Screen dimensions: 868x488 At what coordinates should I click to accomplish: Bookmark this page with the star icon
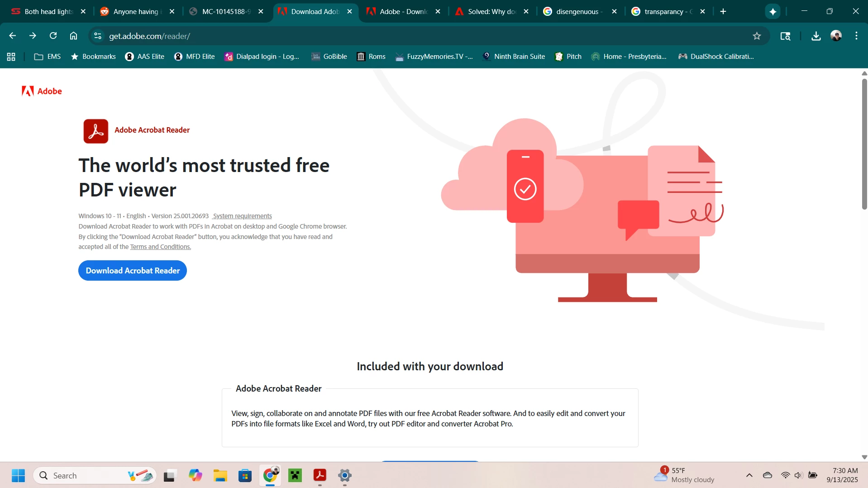click(757, 36)
